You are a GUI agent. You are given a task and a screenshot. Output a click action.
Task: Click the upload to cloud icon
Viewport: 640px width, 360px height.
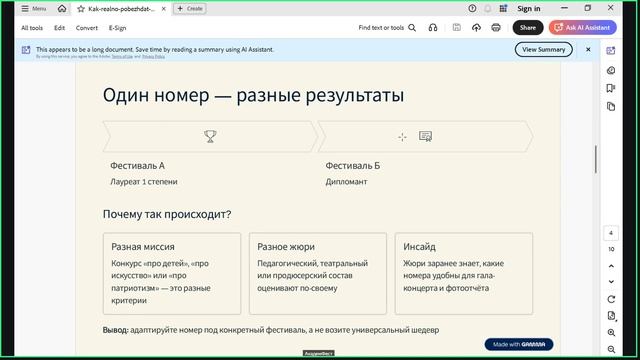click(x=476, y=28)
